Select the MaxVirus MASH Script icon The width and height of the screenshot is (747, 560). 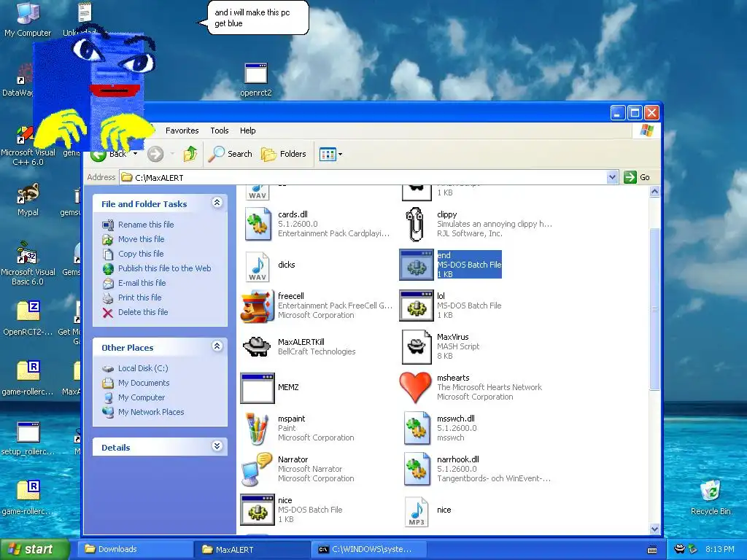417,346
